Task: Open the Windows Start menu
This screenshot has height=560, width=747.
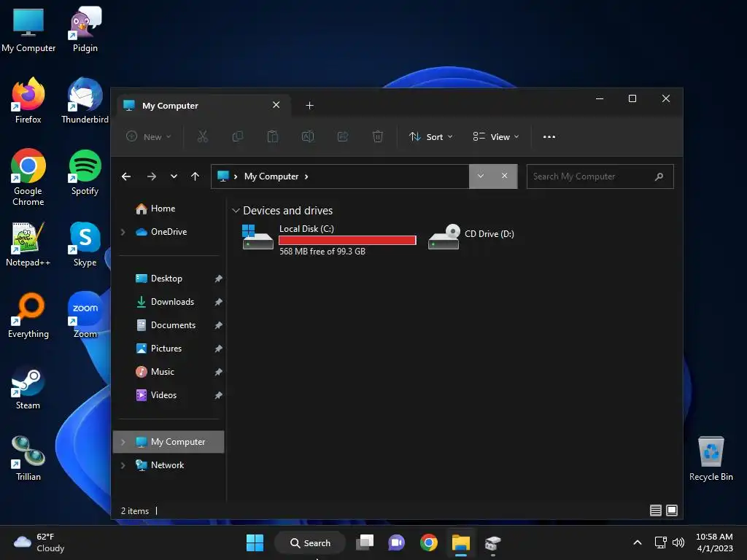Action: [255, 542]
